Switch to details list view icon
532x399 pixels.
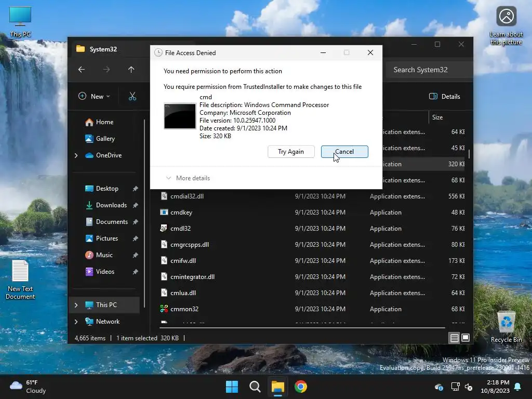pyautogui.click(x=454, y=338)
